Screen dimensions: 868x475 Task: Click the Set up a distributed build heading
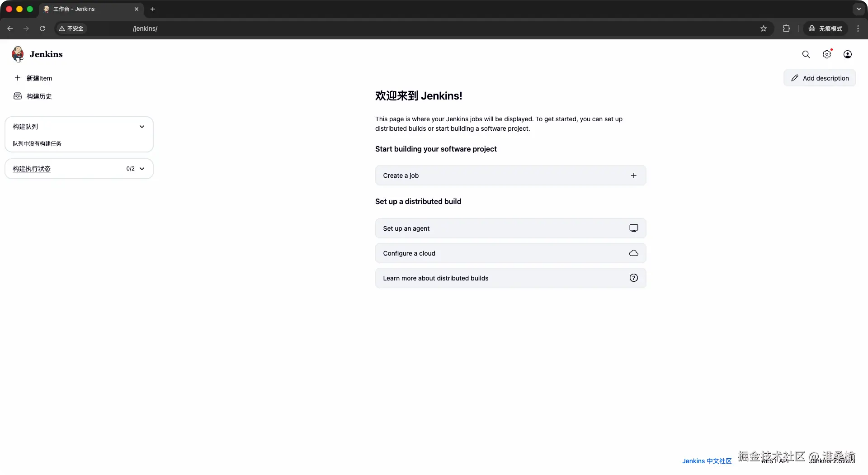pos(418,201)
